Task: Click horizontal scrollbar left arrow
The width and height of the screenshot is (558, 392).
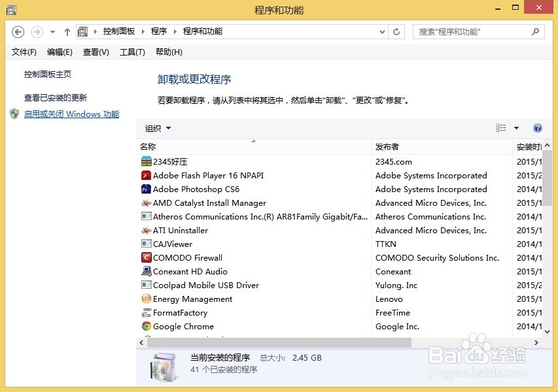Action: point(142,342)
